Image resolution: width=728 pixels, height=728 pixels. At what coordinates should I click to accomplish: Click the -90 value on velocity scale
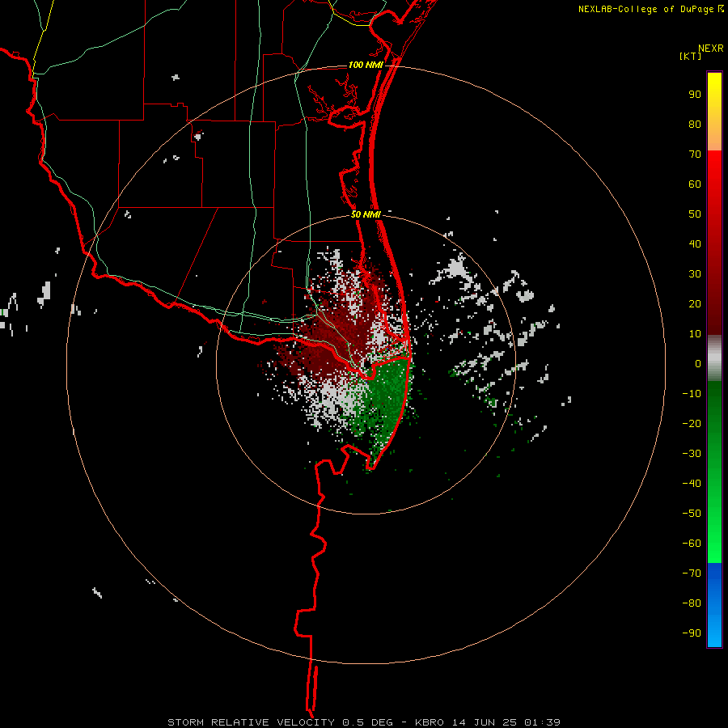point(692,633)
